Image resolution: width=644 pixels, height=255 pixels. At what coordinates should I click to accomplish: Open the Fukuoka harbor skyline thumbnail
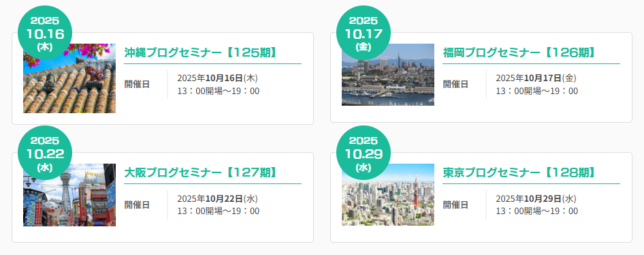point(388,74)
